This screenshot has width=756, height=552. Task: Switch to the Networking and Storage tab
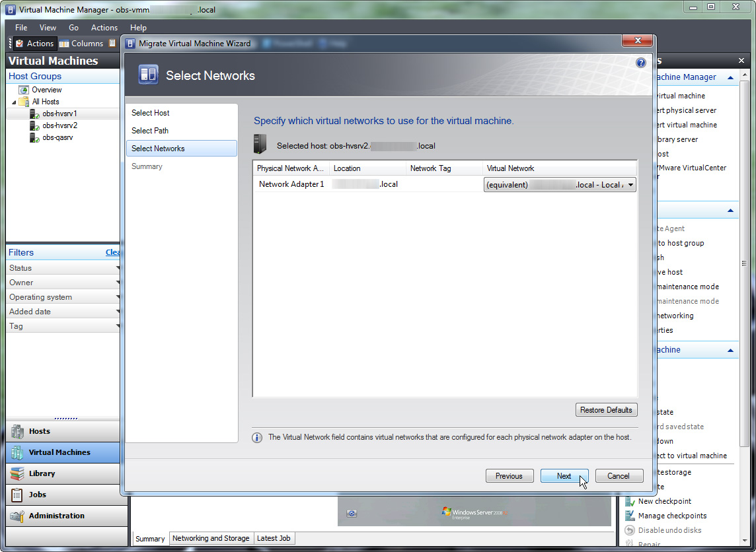[x=211, y=538]
